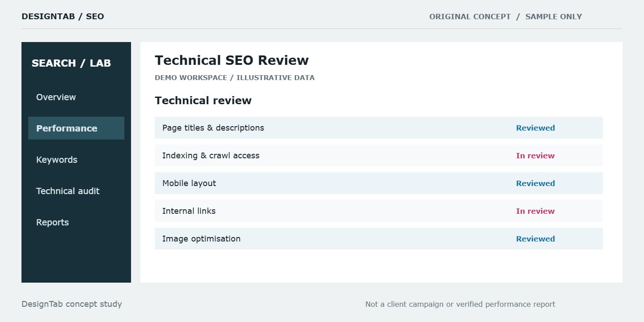Screen dimensions: 644x322
Task: Click the Technical review section heading
Action: [x=203, y=101]
